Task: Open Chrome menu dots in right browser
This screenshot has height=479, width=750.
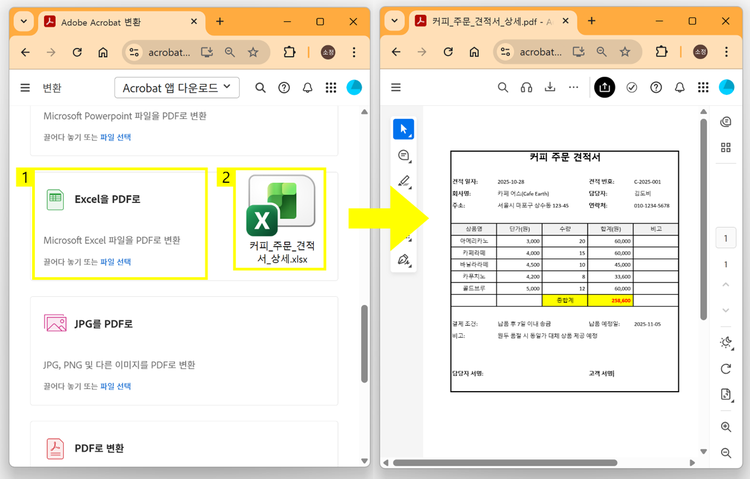Action: coord(726,52)
